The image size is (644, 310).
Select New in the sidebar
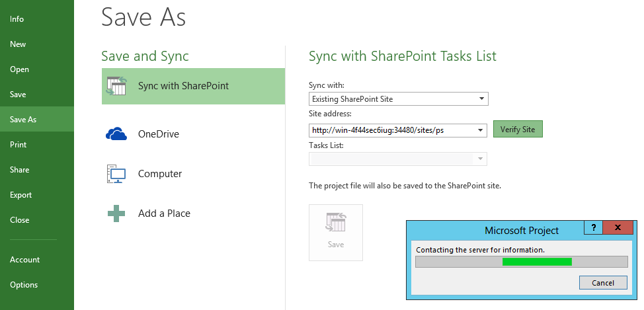click(18, 44)
